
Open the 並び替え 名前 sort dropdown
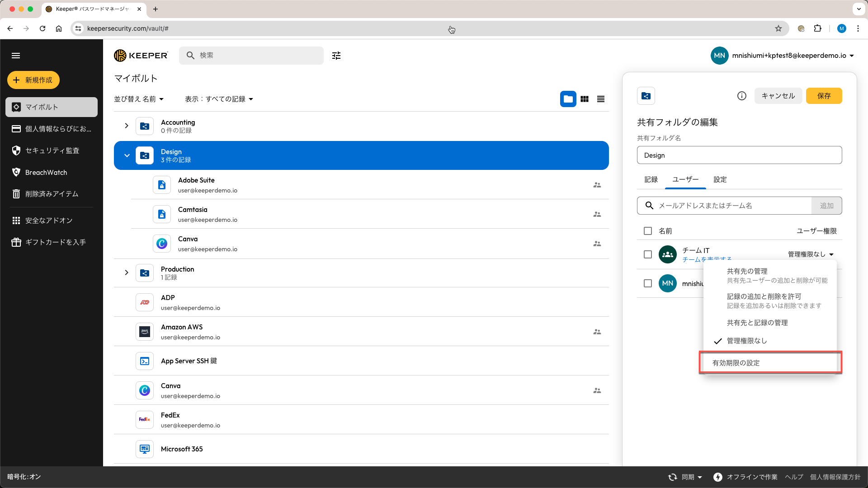139,99
